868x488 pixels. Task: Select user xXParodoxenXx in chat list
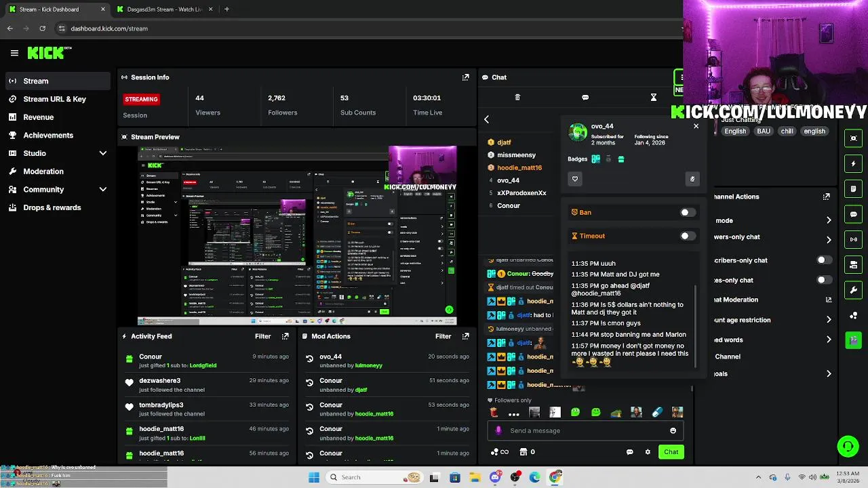521,193
